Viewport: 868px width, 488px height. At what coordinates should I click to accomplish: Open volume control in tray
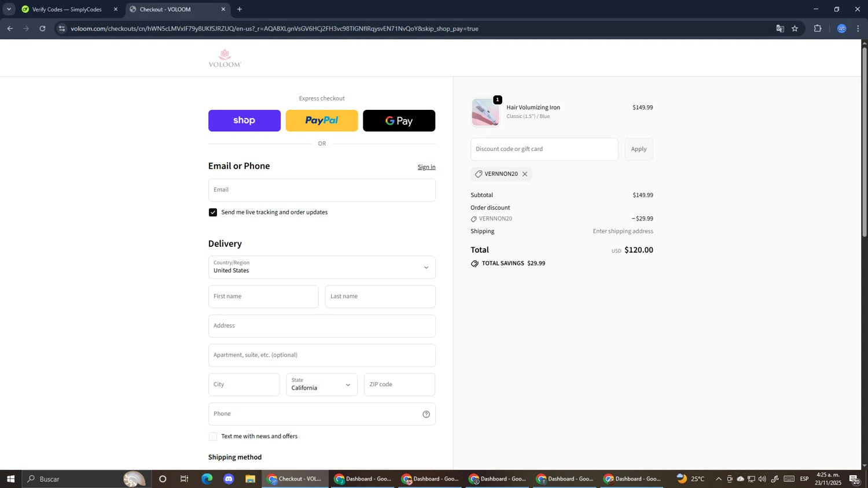(x=762, y=479)
